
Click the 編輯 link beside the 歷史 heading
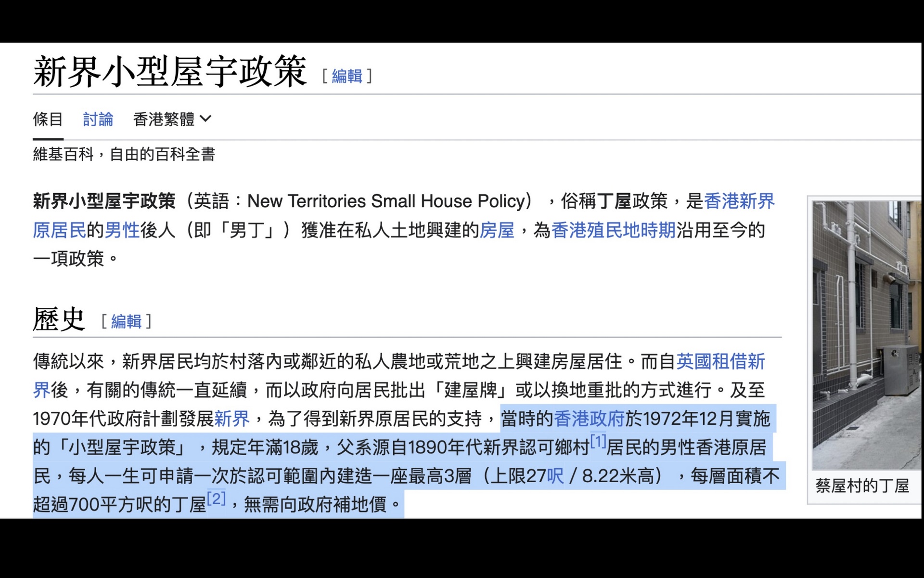tap(126, 321)
